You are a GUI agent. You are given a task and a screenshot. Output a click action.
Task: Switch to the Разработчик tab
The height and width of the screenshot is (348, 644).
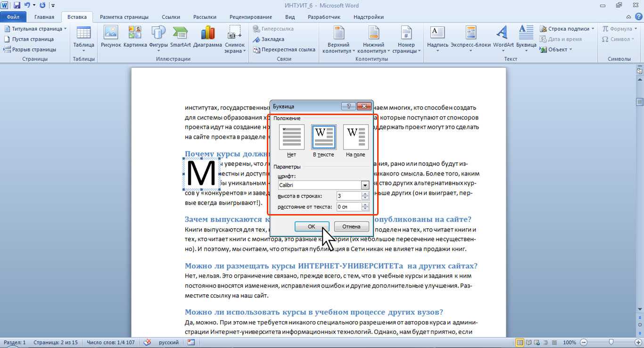(324, 17)
